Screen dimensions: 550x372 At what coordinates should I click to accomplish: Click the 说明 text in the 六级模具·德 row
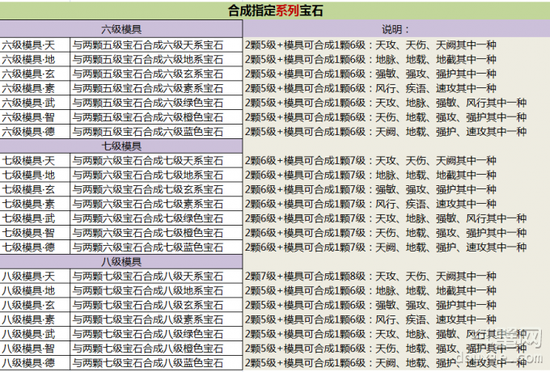coord(386,131)
